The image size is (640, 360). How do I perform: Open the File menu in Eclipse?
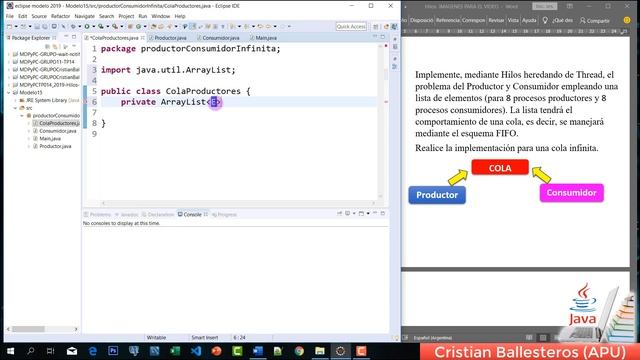(x=10, y=16)
